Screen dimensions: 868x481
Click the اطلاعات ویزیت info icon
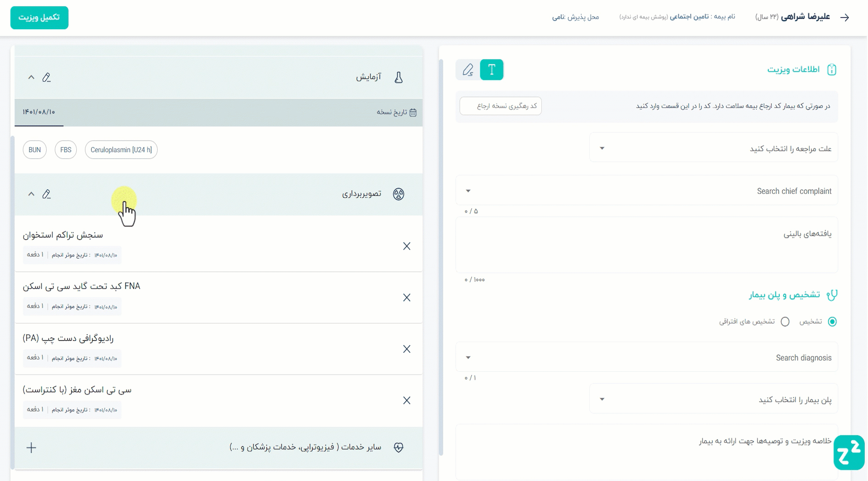pyautogui.click(x=831, y=69)
